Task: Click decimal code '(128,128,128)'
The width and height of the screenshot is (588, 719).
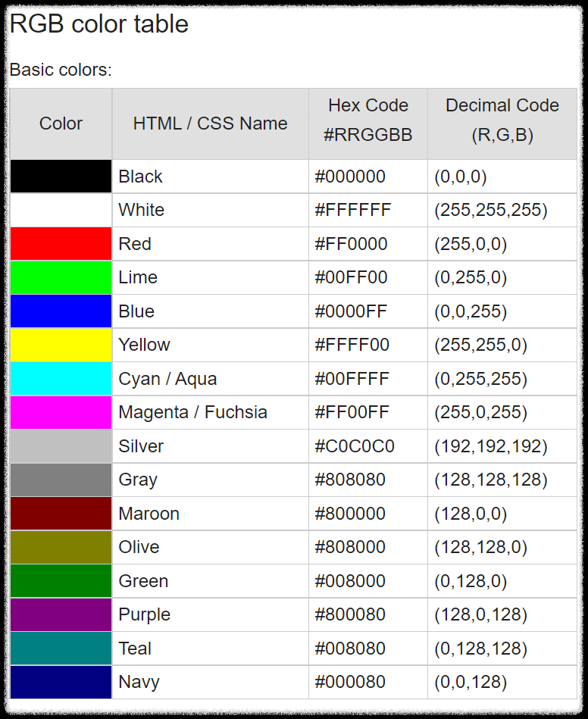Action: pos(491,480)
